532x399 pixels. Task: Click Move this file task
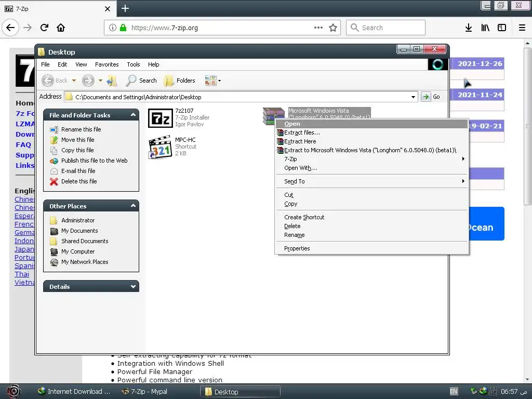point(72,140)
